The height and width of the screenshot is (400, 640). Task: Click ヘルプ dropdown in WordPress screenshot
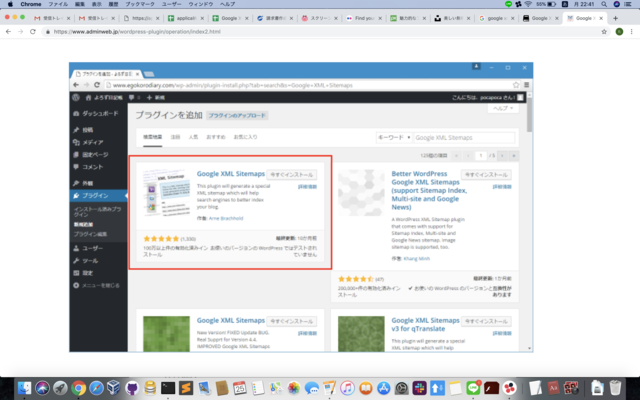click(x=503, y=108)
